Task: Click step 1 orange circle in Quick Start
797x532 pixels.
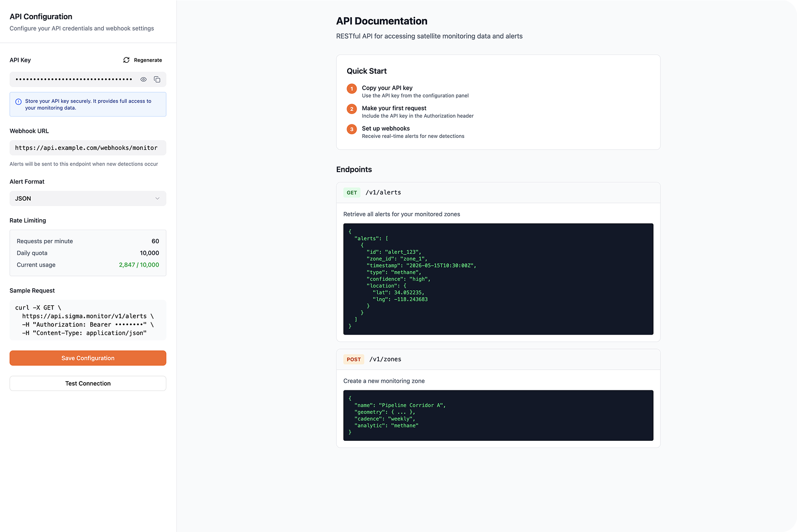Action: [x=352, y=89]
